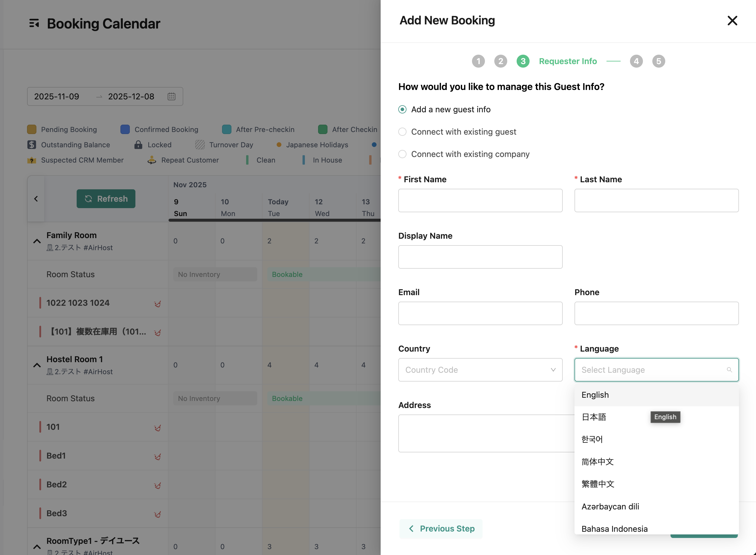Click the collapse sidebar icon beside Booking Calendar
The width and height of the screenshot is (756, 555).
pos(34,23)
